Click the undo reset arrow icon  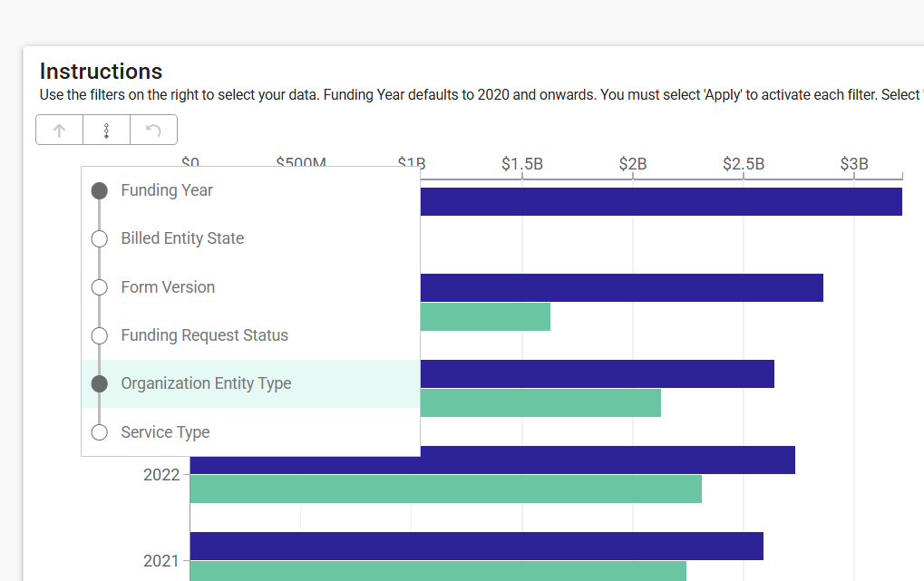pyautogui.click(x=153, y=131)
